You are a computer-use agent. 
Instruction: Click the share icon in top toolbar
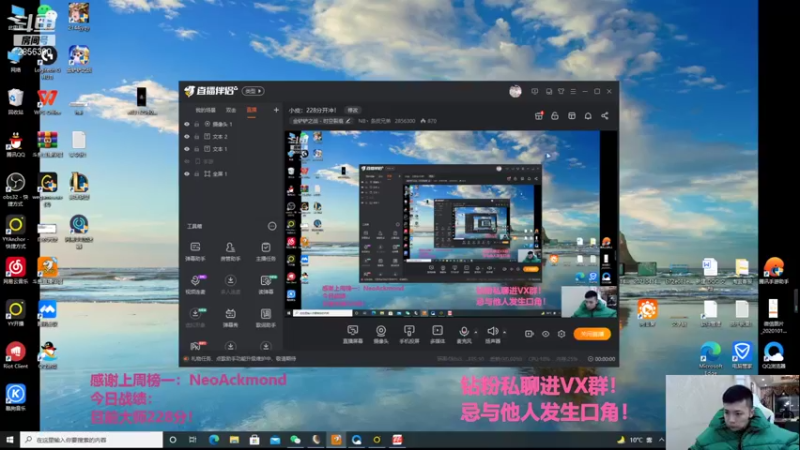tap(605, 116)
